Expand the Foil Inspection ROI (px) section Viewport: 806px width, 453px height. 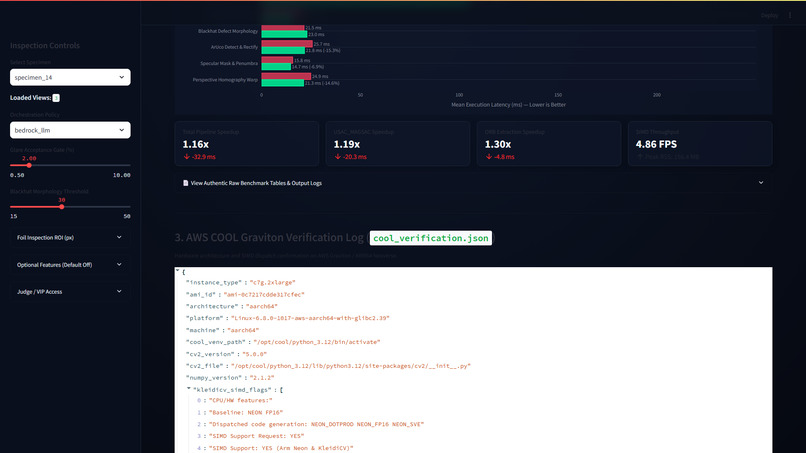click(70, 238)
